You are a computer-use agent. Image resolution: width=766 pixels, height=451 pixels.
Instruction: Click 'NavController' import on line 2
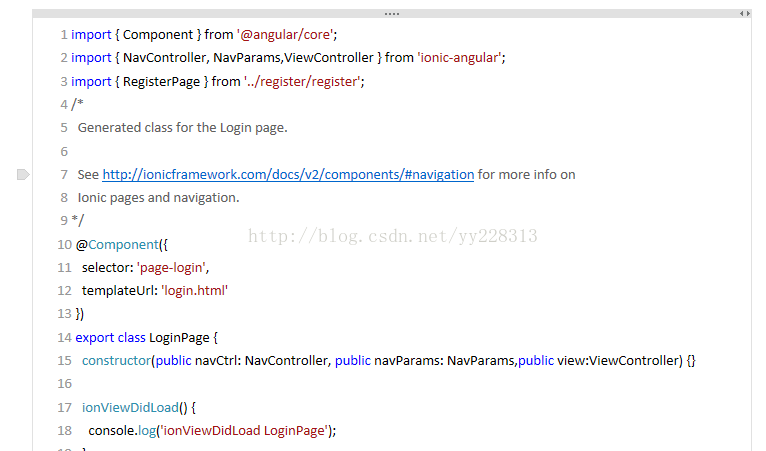point(164,58)
